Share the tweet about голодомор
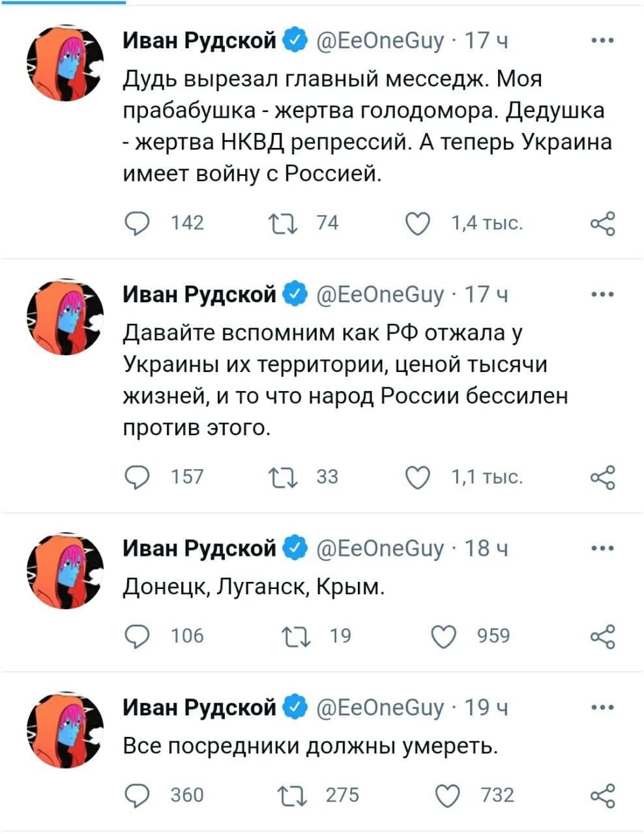The height and width of the screenshot is (834, 644). coord(602,223)
